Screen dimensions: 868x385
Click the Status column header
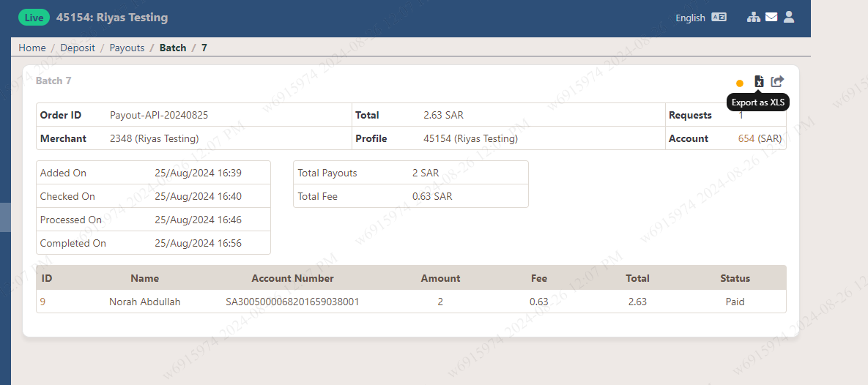pyautogui.click(x=735, y=278)
